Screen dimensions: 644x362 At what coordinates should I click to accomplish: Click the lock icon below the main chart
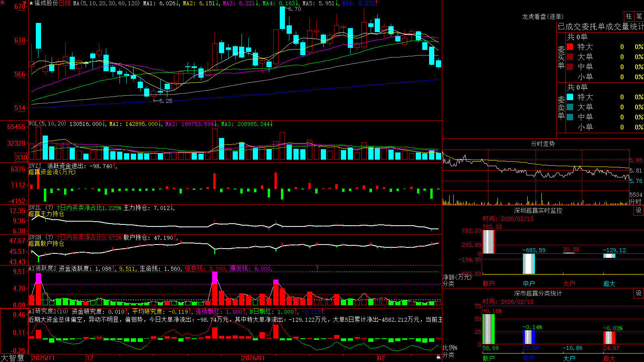[438, 357]
